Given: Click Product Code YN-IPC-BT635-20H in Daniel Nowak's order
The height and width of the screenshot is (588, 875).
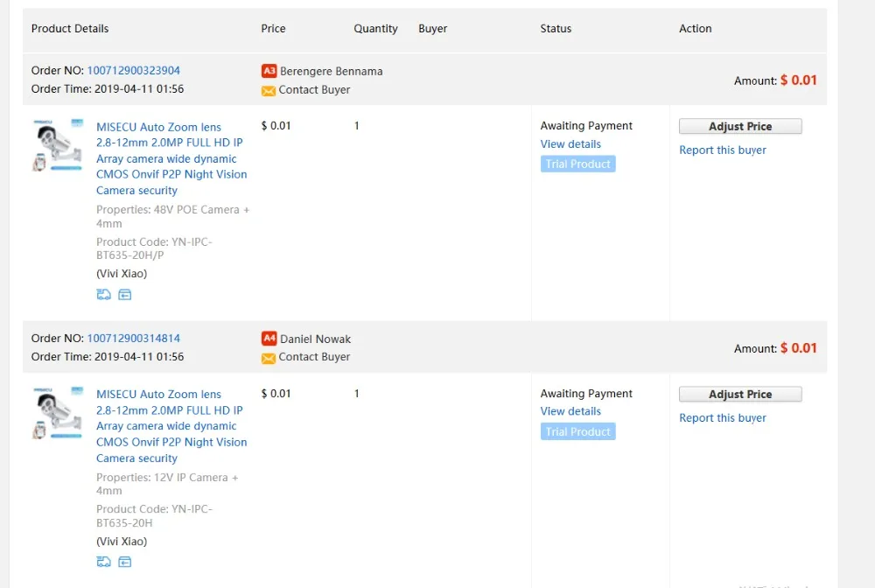Looking at the screenshot, I should pos(154,515).
